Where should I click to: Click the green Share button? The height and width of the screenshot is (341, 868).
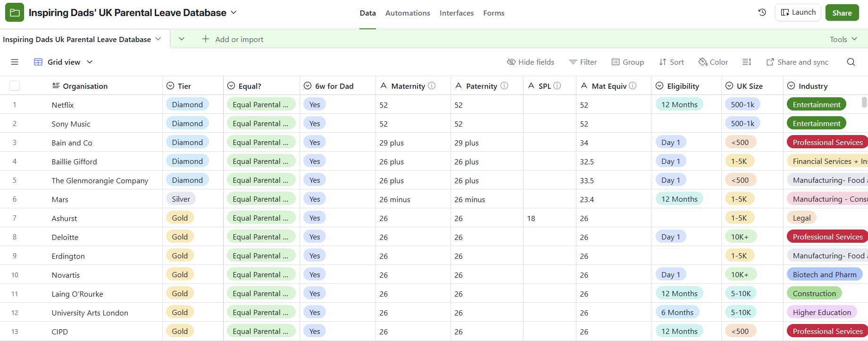tap(842, 13)
